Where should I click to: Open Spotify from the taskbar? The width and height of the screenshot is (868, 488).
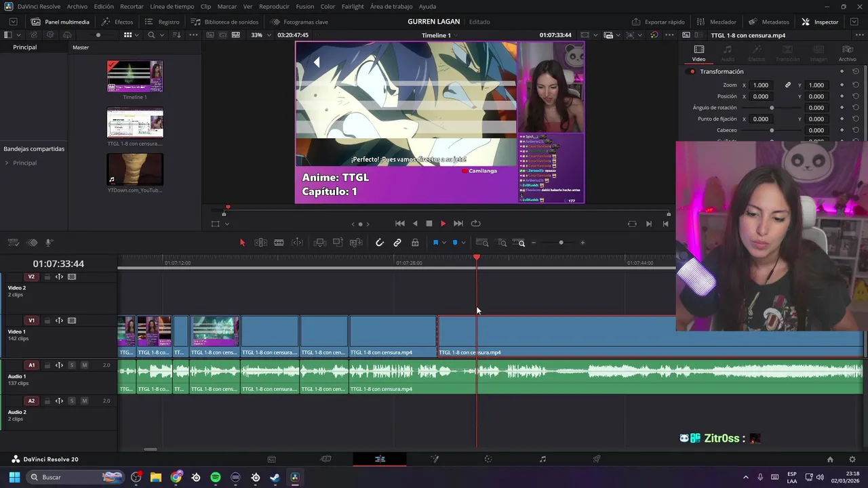coord(216,477)
